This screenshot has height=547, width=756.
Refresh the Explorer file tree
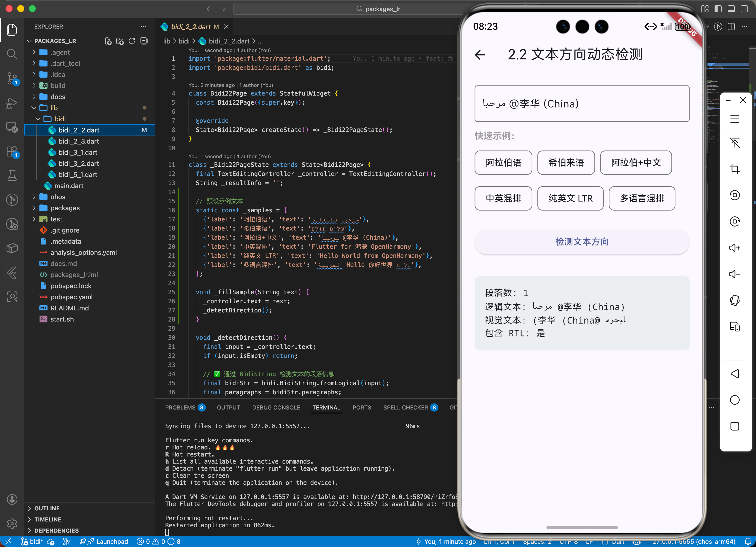[132, 41]
